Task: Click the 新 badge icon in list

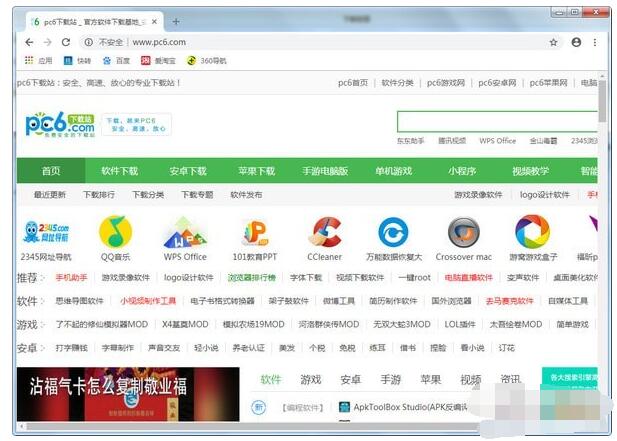Action: click(259, 407)
